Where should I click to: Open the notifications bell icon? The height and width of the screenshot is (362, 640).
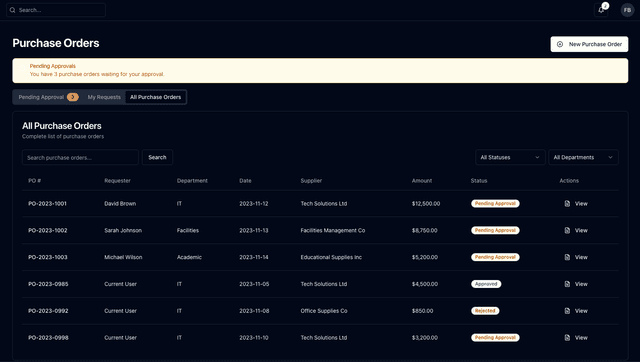pyautogui.click(x=601, y=10)
